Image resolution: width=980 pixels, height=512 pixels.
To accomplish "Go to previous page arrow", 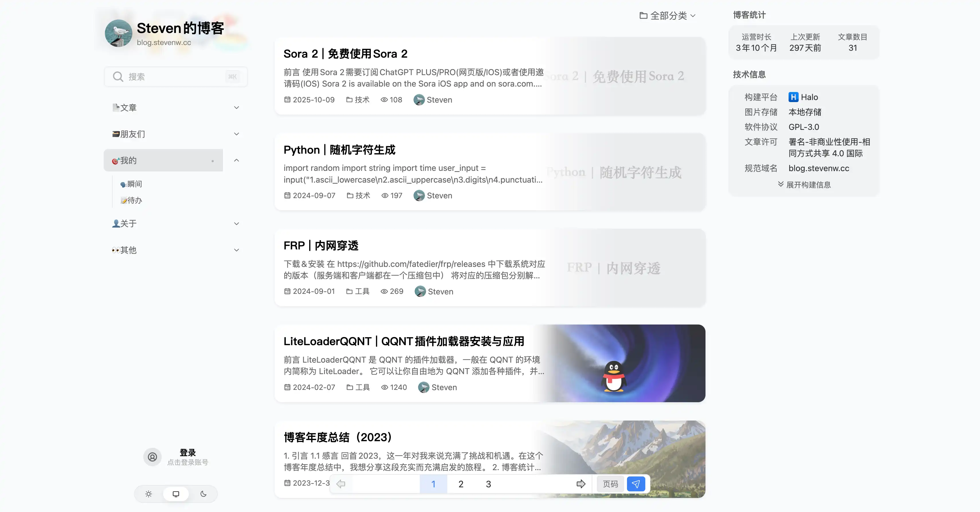I will pyautogui.click(x=341, y=484).
